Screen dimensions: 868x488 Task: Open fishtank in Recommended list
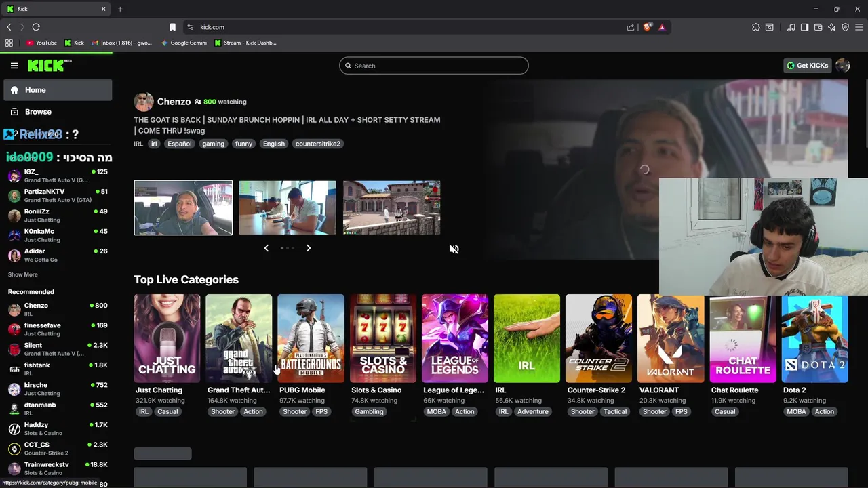[x=58, y=369]
